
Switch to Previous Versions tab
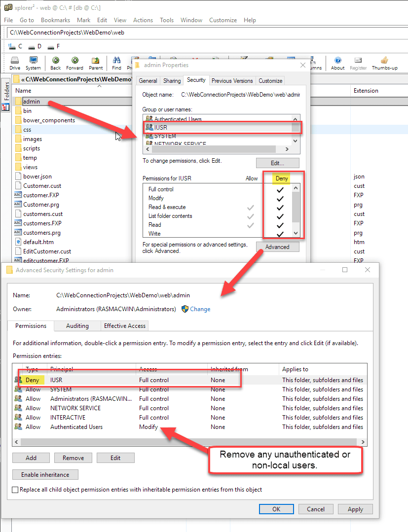tap(232, 81)
